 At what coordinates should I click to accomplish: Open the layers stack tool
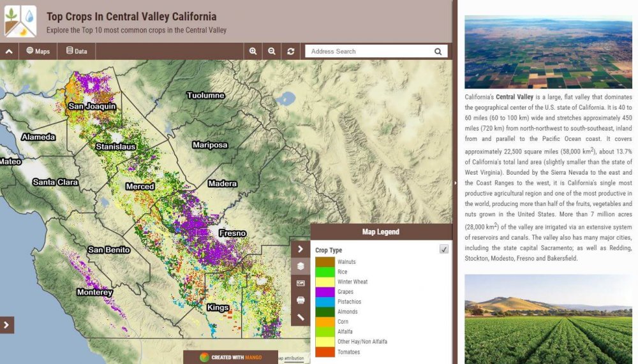(x=300, y=266)
